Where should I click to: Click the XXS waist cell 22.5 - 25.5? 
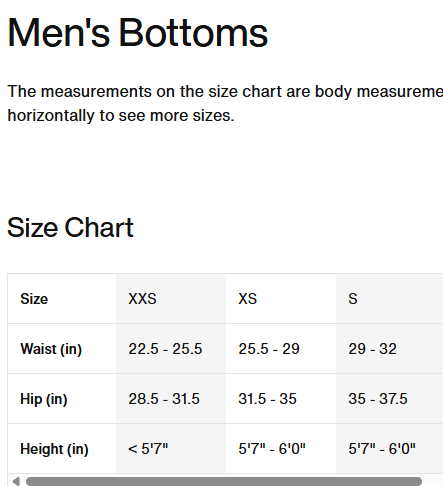171,349
